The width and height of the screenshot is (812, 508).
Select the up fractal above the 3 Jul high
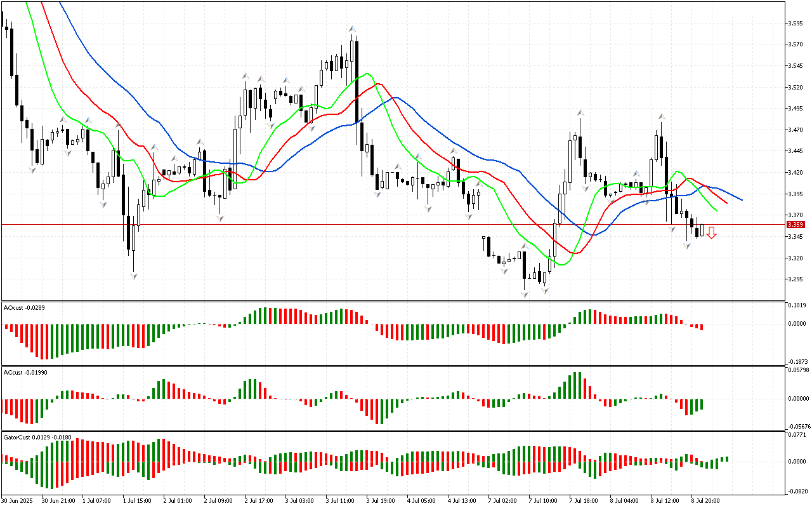coord(351,29)
